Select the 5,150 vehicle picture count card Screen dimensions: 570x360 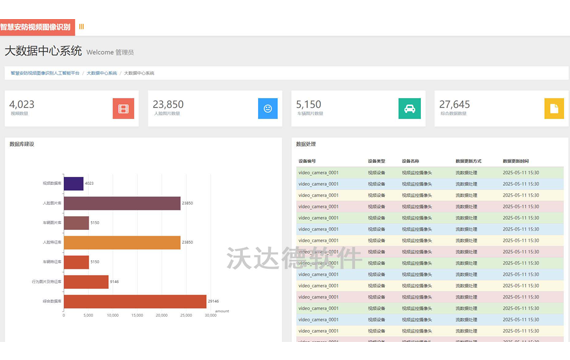[358, 109]
